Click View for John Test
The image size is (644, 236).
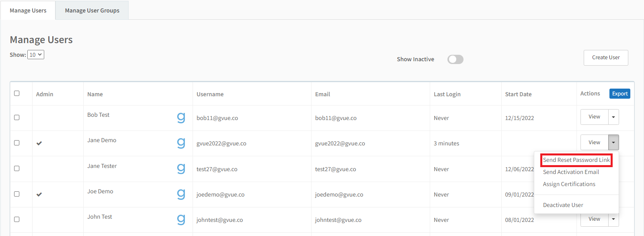click(594, 219)
